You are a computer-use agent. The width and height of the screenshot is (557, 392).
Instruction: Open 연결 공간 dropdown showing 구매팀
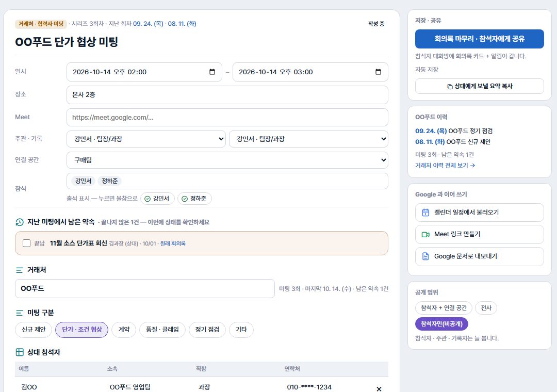tap(227, 160)
